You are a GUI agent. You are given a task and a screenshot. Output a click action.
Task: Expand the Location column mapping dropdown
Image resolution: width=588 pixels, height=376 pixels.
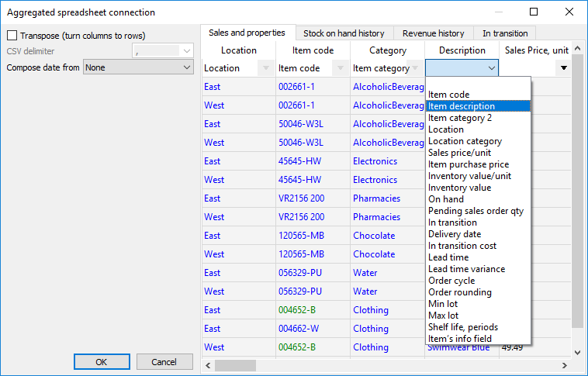click(265, 68)
